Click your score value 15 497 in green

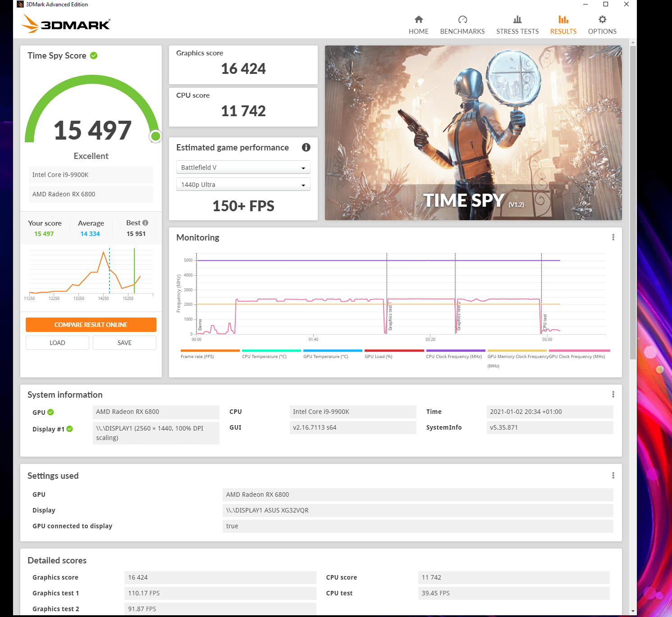click(x=44, y=234)
